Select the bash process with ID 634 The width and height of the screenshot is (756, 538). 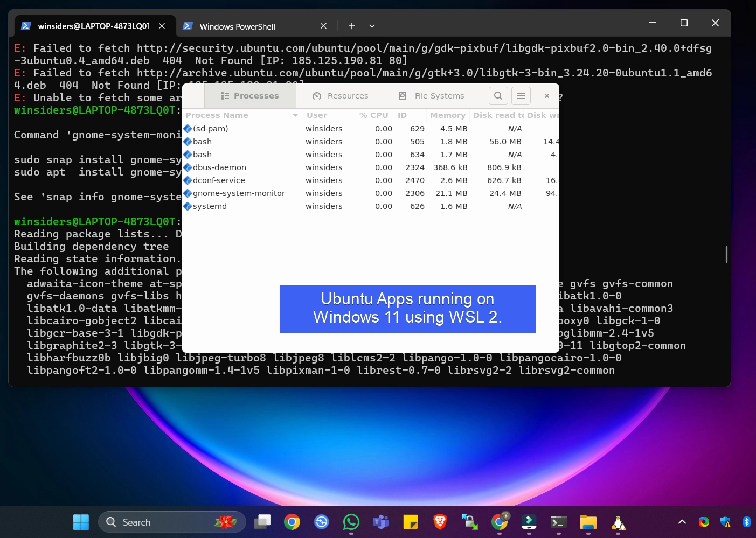point(371,155)
